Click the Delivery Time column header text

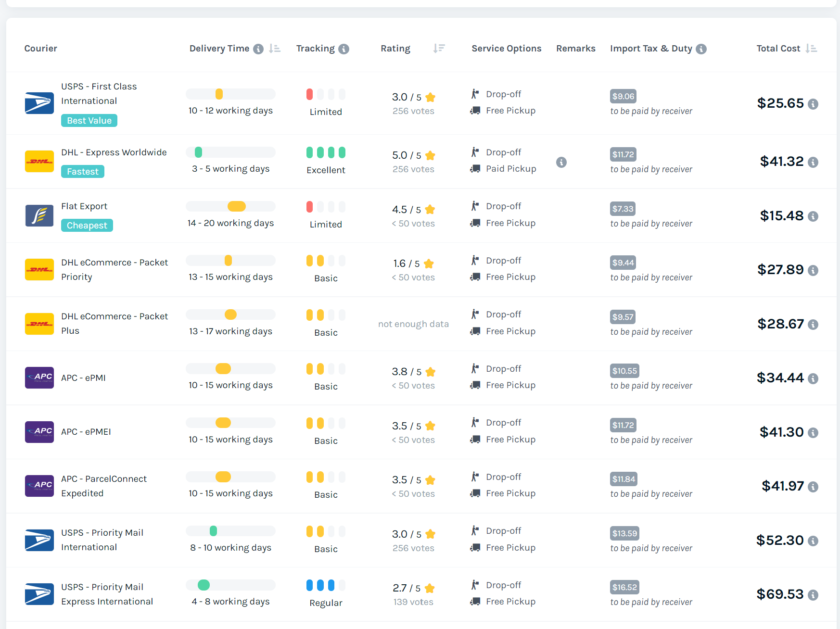(x=219, y=49)
